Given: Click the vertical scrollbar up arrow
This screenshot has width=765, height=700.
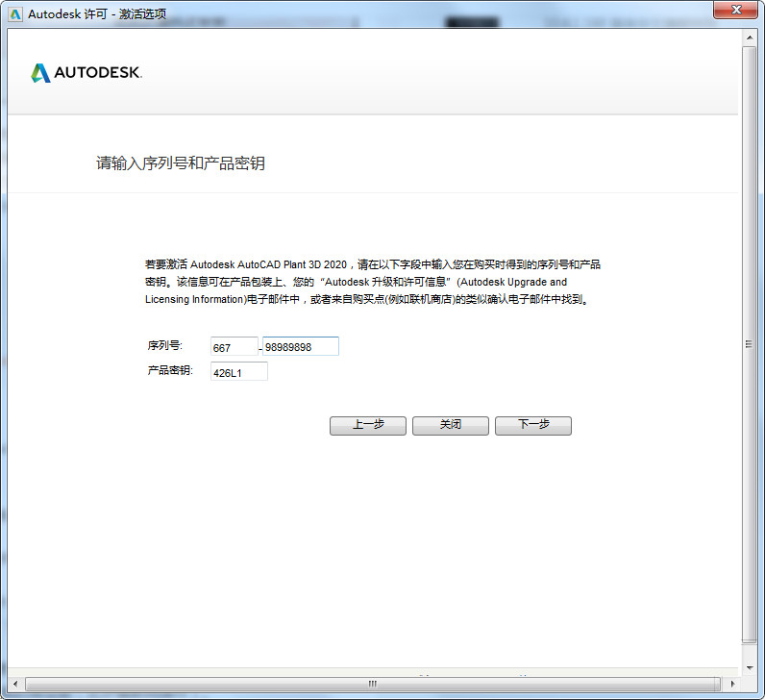Looking at the screenshot, I should coord(750,37).
